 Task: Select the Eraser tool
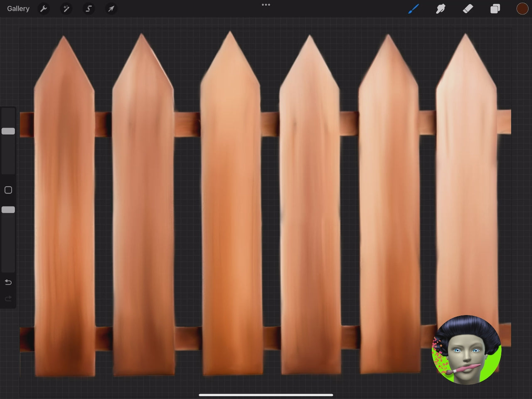point(468,9)
